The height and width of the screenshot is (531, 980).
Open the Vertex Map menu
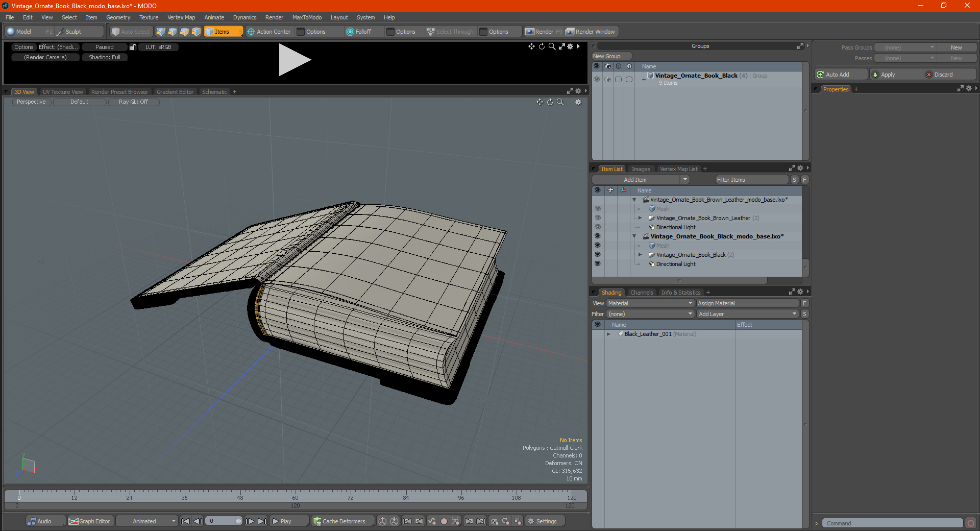point(181,17)
